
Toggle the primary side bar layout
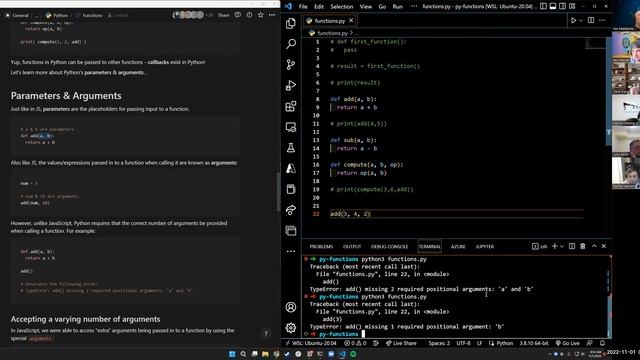(543, 6)
